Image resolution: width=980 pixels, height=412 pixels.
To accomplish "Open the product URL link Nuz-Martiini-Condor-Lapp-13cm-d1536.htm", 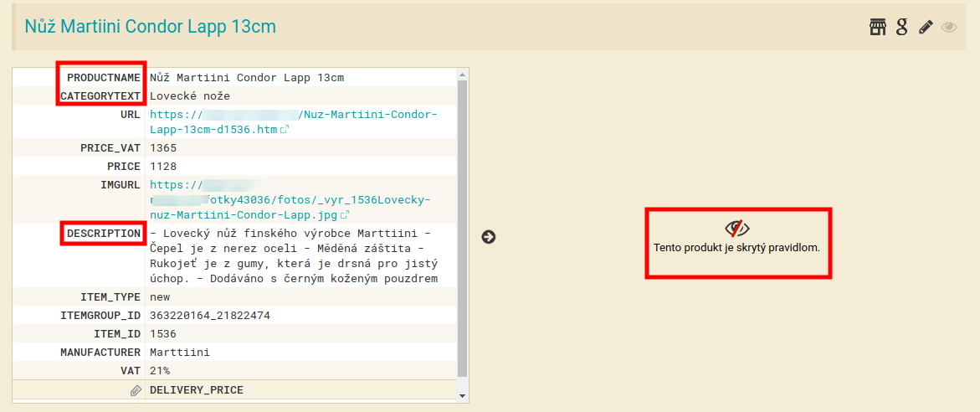I will (294, 122).
